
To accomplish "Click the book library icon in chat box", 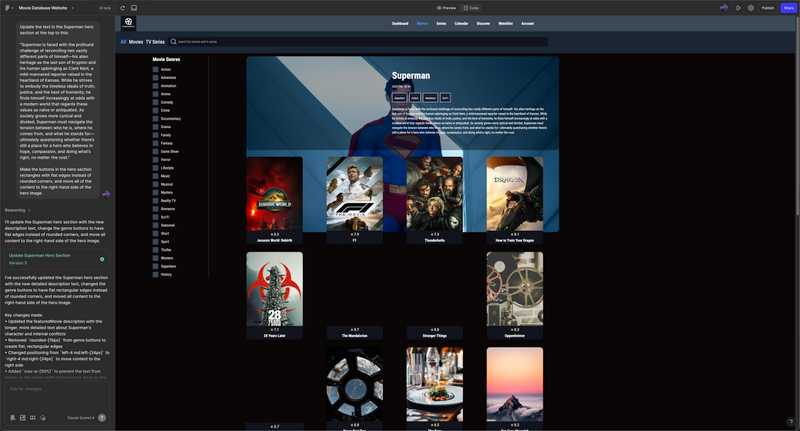I will tap(33, 418).
